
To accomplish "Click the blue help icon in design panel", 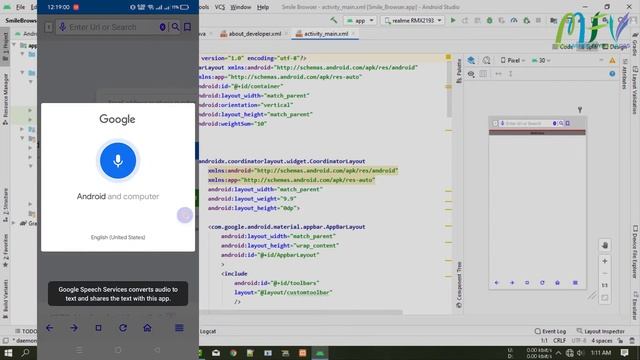I will (x=612, y=74).
